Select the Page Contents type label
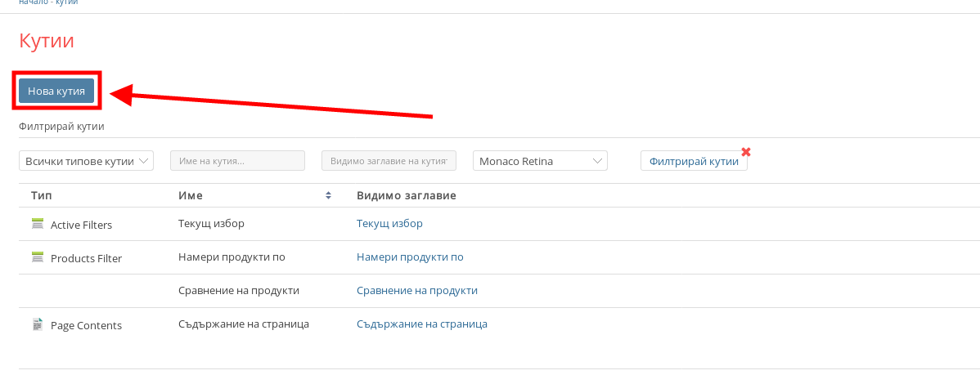Screen dimensions: 980x375 [86, 325]
